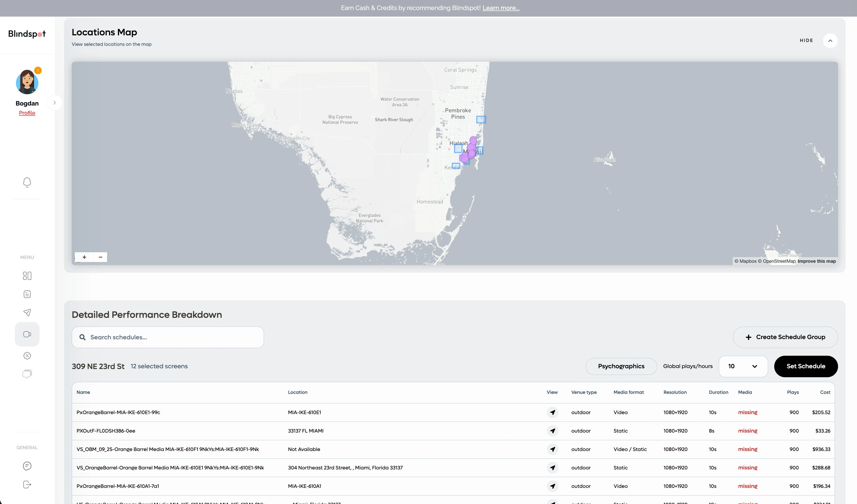857x504 pixels.
Task: Focus the Search schedules field
Action: (x=168, y=337)
